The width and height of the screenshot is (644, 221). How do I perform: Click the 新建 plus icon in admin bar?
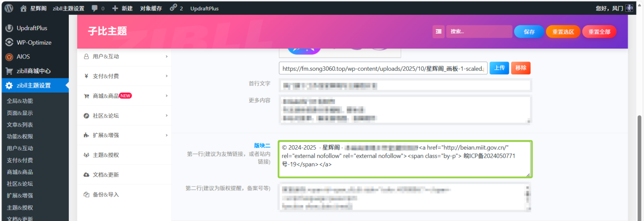point(115,8)
